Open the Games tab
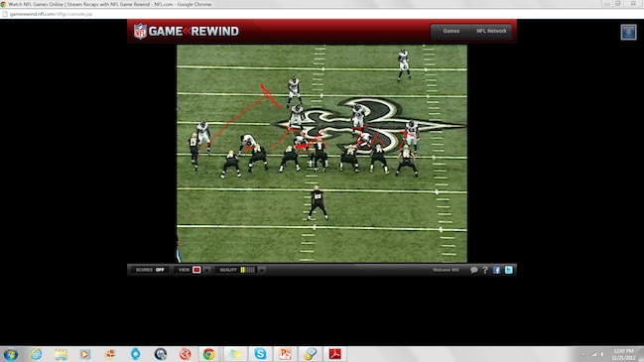644x362 pixels. [451, 31]
